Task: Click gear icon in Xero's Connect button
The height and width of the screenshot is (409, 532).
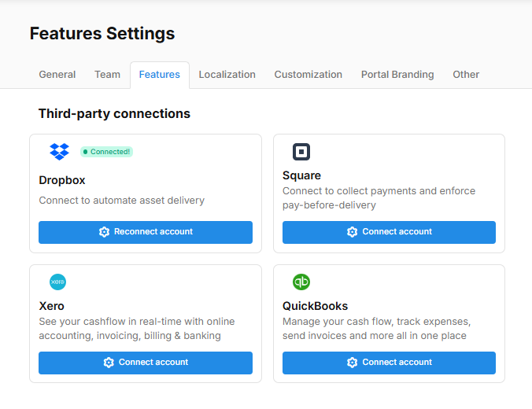Action: point(109,363)
